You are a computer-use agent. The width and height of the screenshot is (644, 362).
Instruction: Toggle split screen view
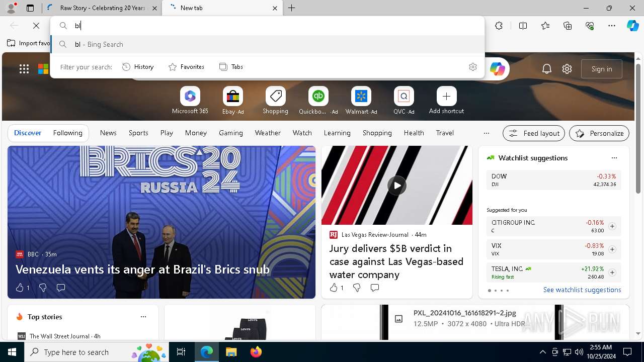pyautogui.click(x=523, y=26)
